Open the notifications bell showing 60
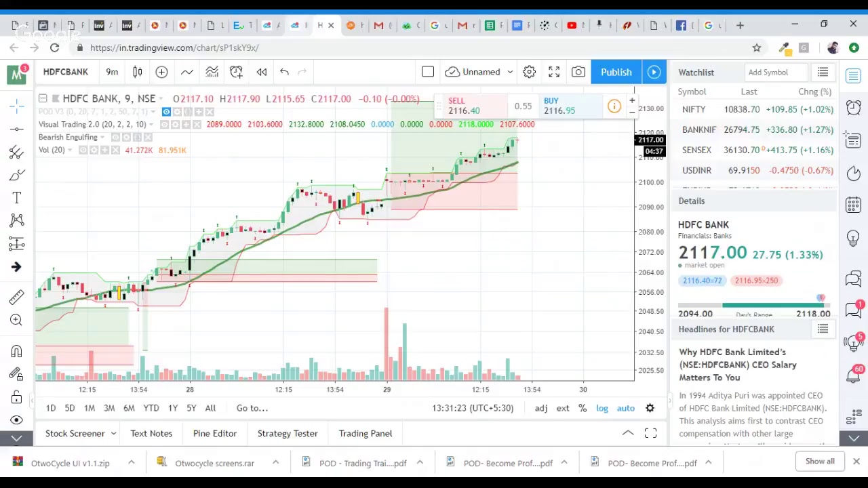This screenshot has height=488, width=868. click(853, 375)
